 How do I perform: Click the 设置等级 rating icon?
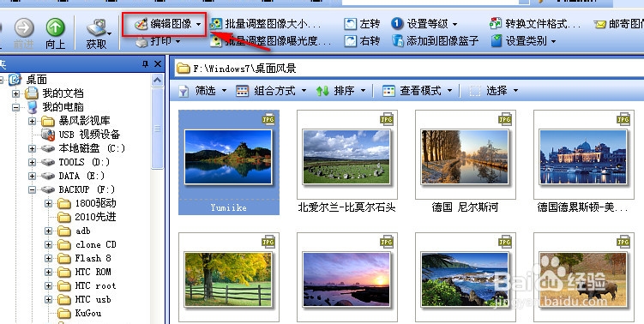[x=397, y=24]
